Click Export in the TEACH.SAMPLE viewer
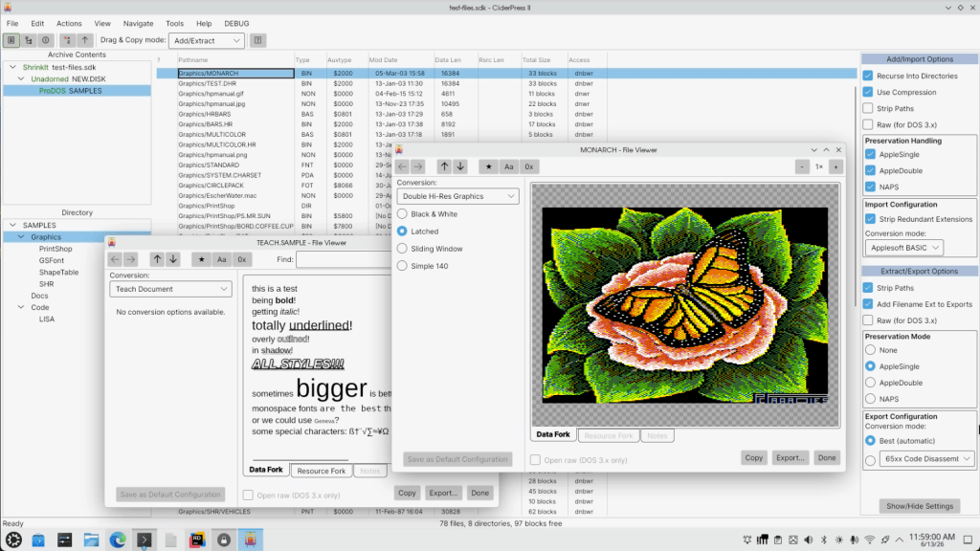This screenshot has height=551, width=980. click(443, 493)
